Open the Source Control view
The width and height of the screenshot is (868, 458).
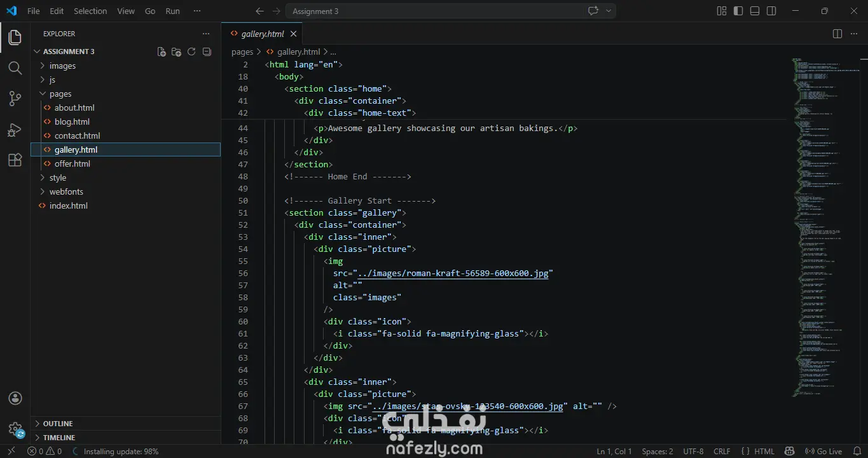click(15, 99)
